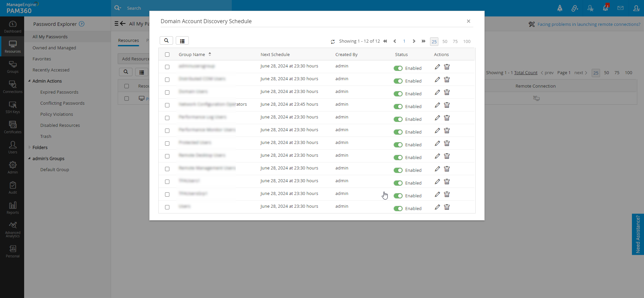
Task: Sort the list by the Group Name column
Action: point(192,55)
